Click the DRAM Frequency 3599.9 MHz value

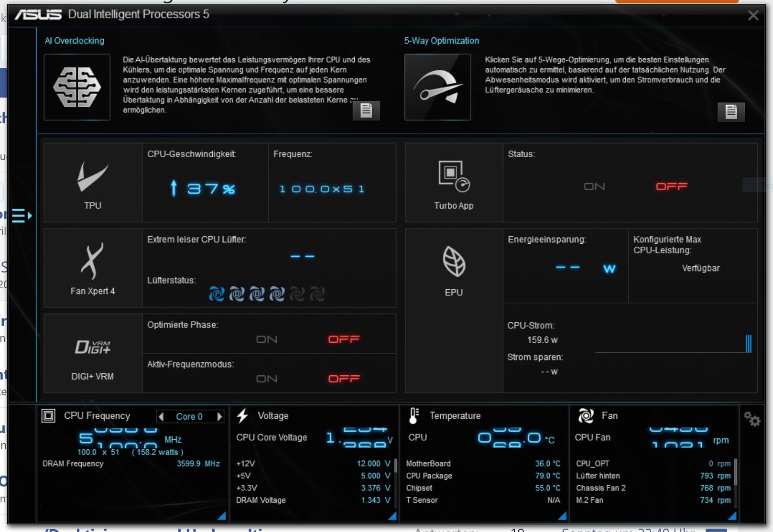coord(198,464)
